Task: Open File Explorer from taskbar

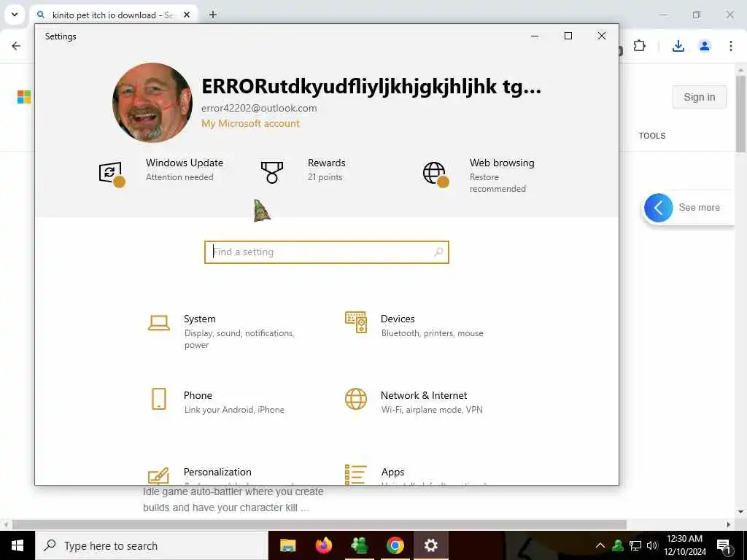Action: 287,545
